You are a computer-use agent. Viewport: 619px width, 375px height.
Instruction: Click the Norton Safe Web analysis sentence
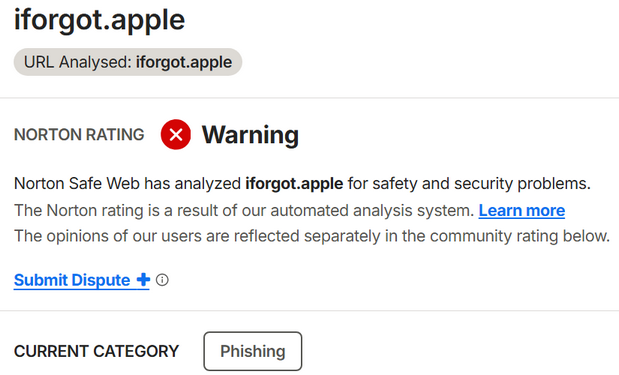(302, 184)
